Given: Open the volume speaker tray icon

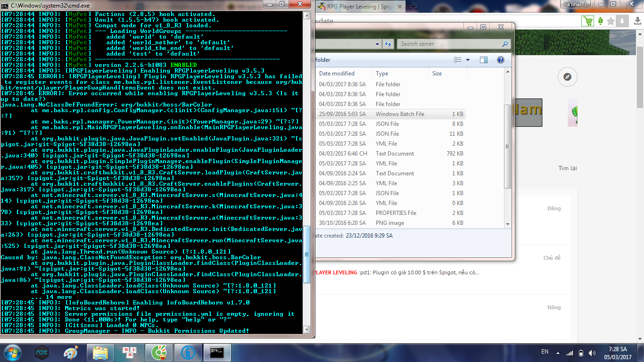Looking at the screenshot, I should 592,353.
